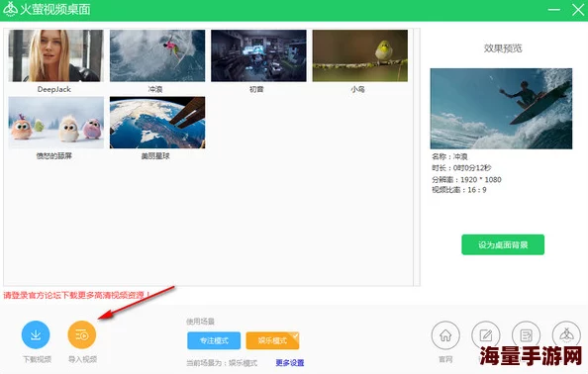Click the 当前场景为：娱乐模式 status text
Image resolution: width=588 pixels, height=374 pixels.
coord(222,363)
